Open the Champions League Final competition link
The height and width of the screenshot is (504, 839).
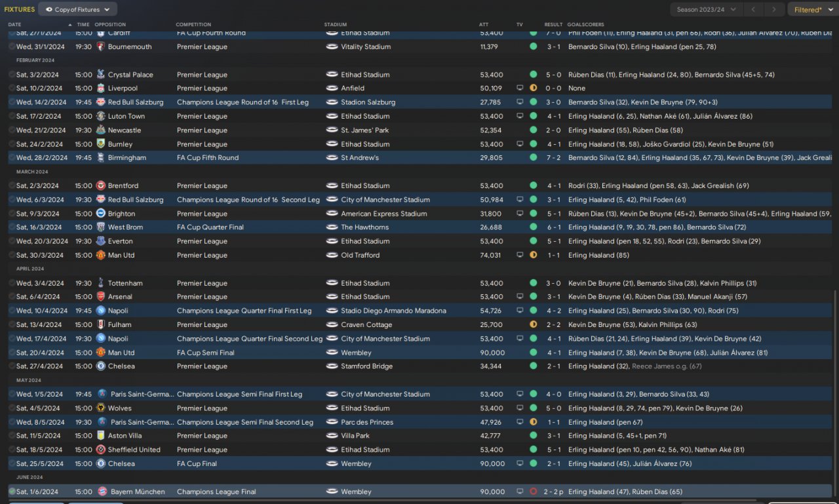216,492
